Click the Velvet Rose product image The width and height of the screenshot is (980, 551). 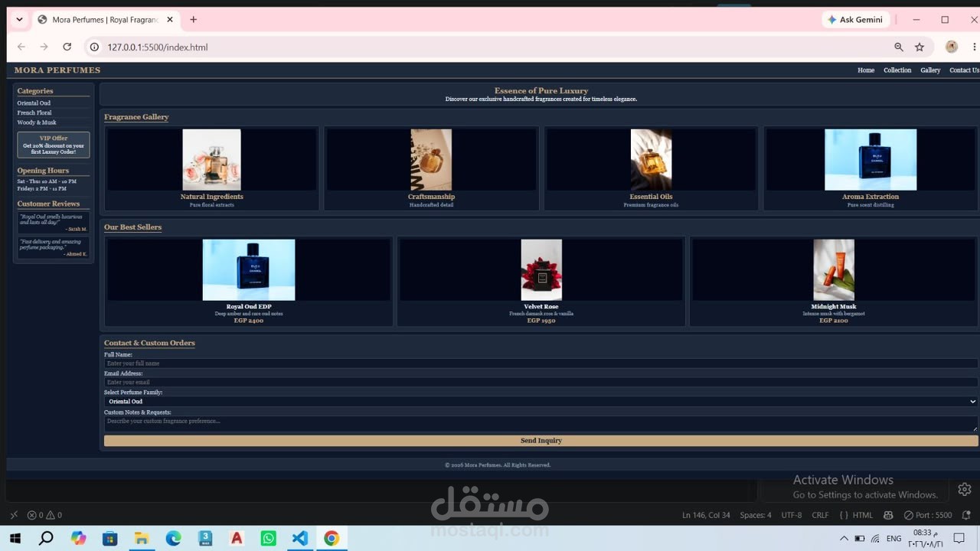[x=541, y=270]
